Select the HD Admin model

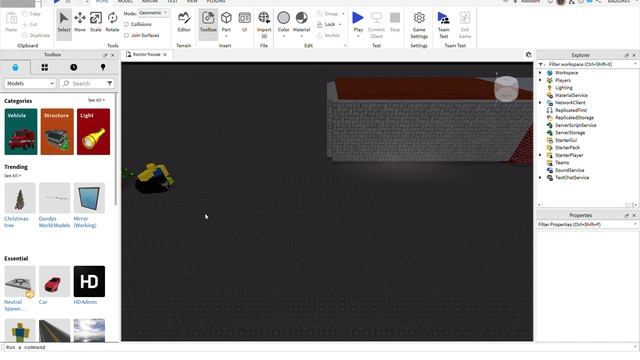89,285
